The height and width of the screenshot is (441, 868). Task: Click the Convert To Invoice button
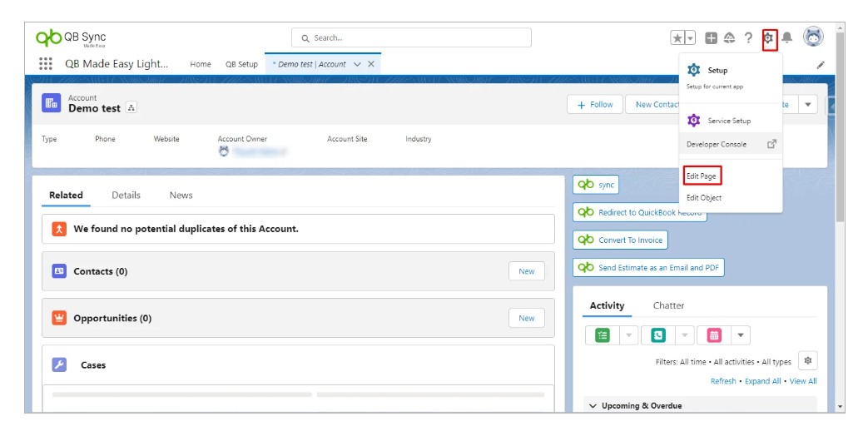620,240
